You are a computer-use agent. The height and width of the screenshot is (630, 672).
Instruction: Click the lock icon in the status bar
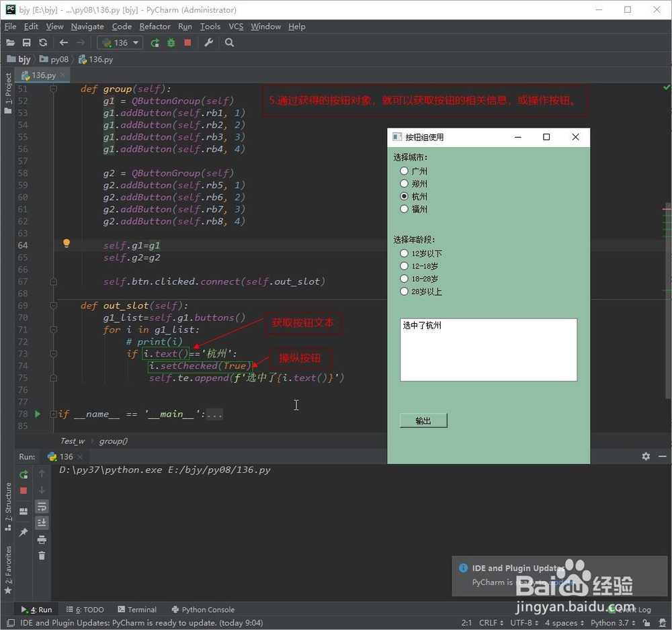646,623
